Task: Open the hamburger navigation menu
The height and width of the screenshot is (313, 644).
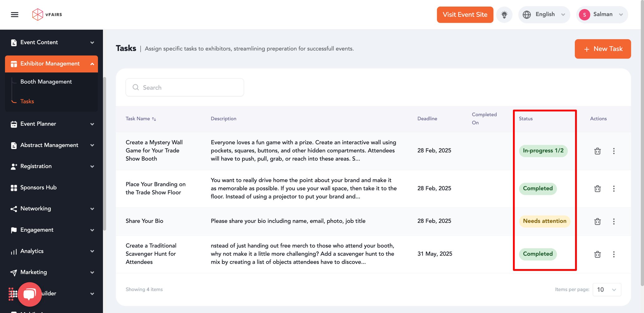Action: 14,14
